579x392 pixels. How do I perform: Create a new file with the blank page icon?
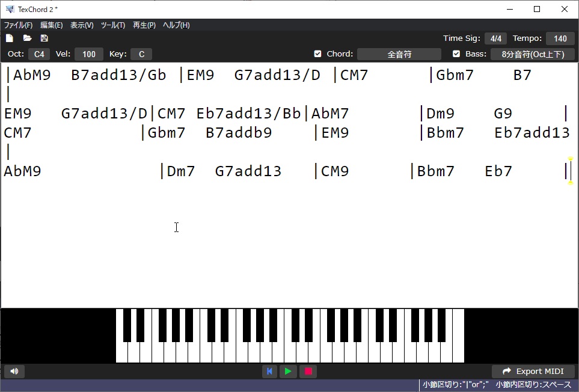[10, 38]
